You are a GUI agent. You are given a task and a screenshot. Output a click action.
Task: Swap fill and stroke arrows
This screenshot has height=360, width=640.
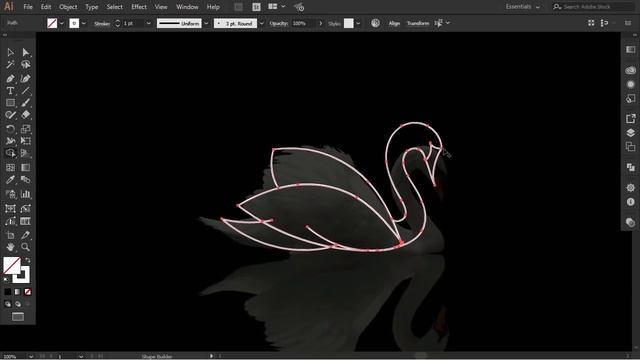28,260
